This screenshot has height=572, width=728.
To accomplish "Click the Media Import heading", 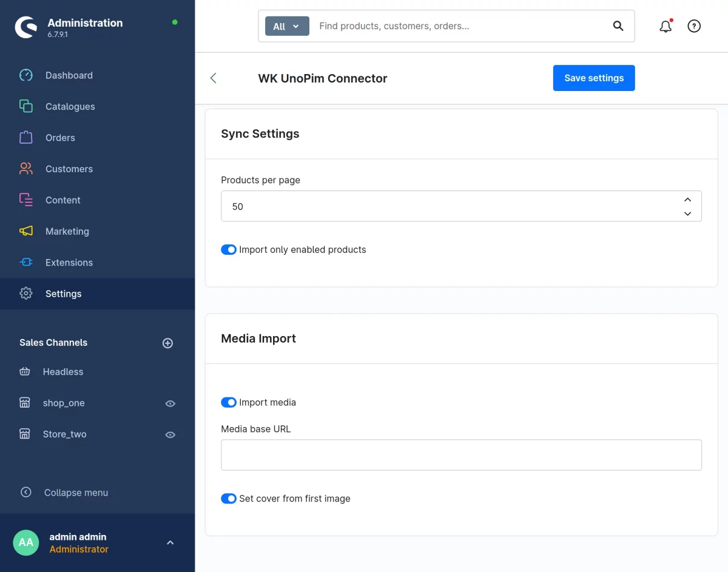I will 258,338.
